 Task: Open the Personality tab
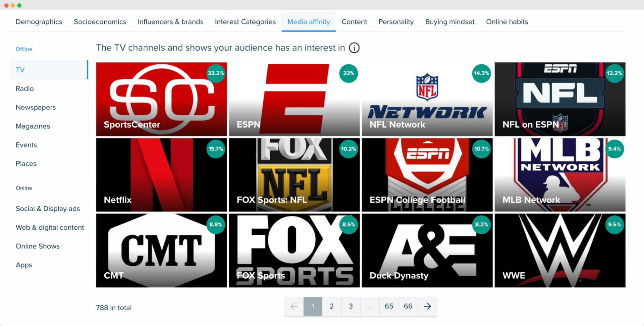click(x=396, y=22)
